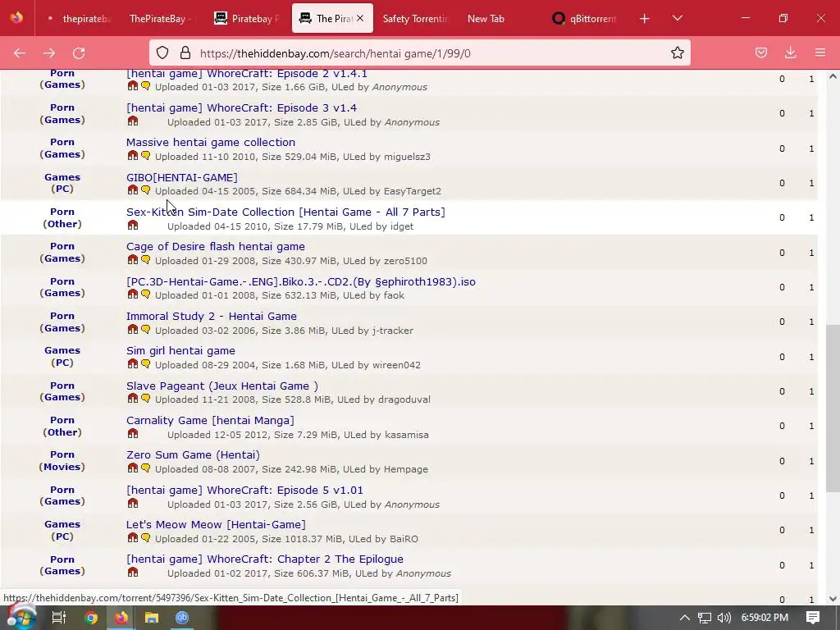Click comments icon for EasyTarget2 upload
Image resolution: width=840 pixels, height=630 pixels.
[146, 189]
